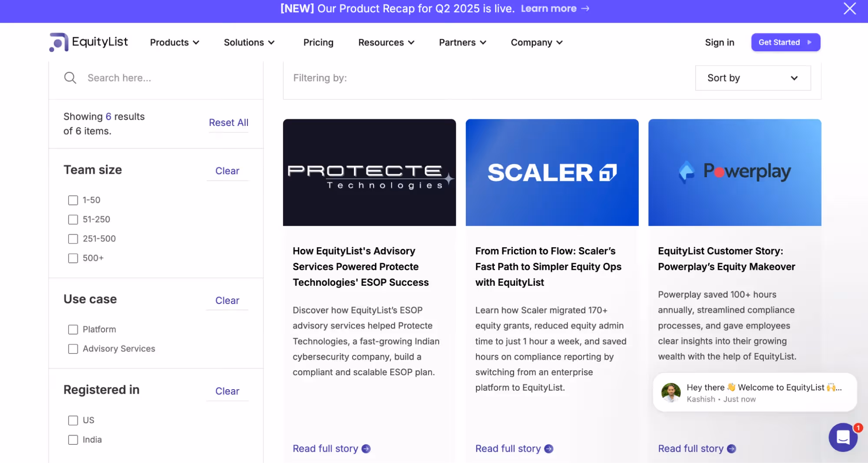Click the search magnifier icon
Viewport: 868px width, 463px height.
point(70,78)
